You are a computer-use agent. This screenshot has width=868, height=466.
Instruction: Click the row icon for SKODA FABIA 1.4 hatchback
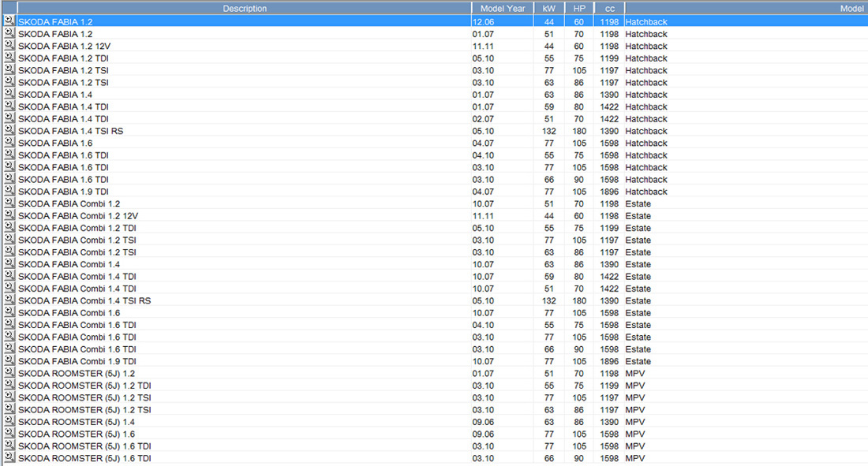click(9, 94)
